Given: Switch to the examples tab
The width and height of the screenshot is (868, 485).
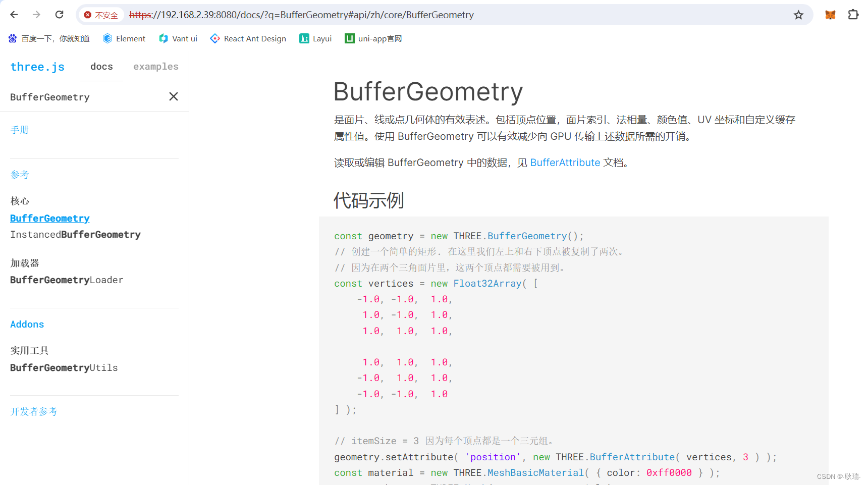Looking at the screenshot, I should tap(155, 66).
